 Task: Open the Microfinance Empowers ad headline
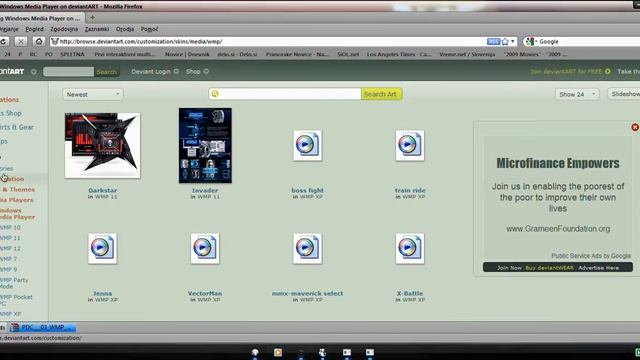(x=558, y=163)
